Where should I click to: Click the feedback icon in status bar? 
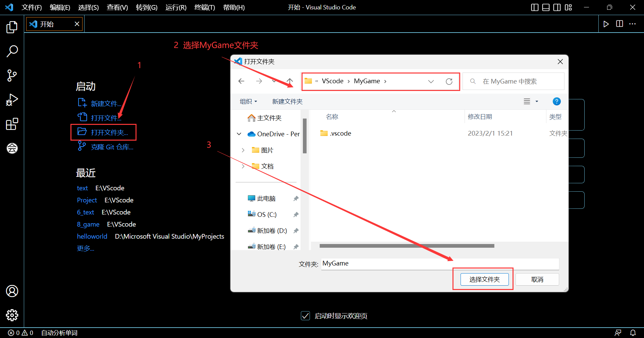618,333
